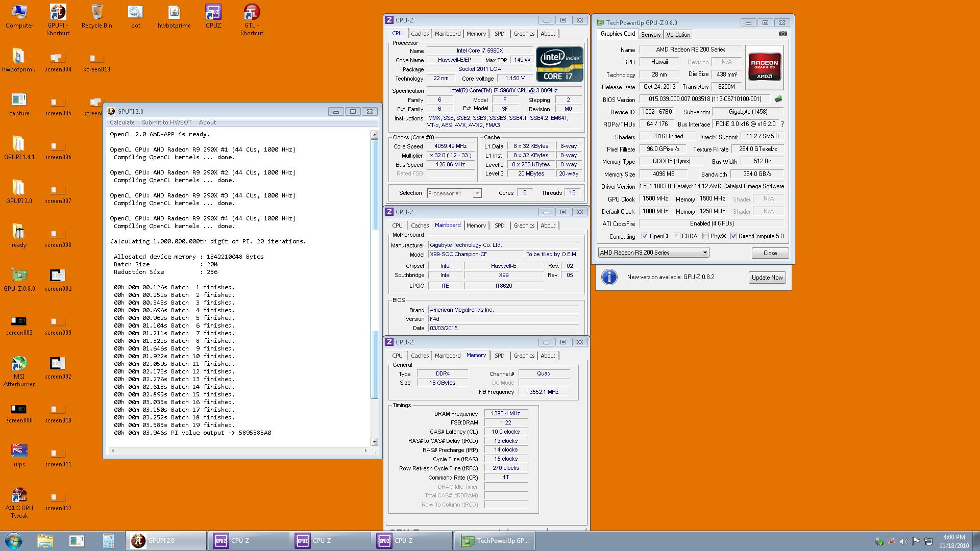This screenshot has width=980, height=551.
Task: Click the Core Speed 4059.49 MHz value
Action: 451,146
